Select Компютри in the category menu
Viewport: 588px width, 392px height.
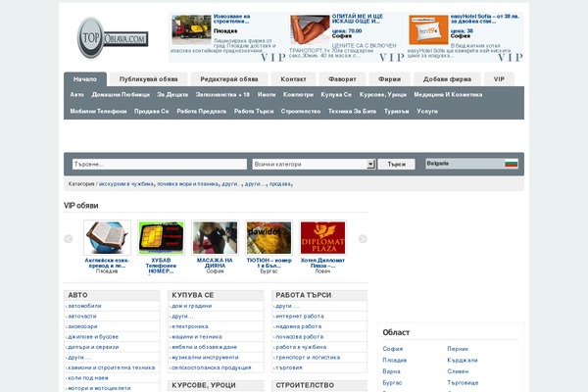tap(298, 94)
